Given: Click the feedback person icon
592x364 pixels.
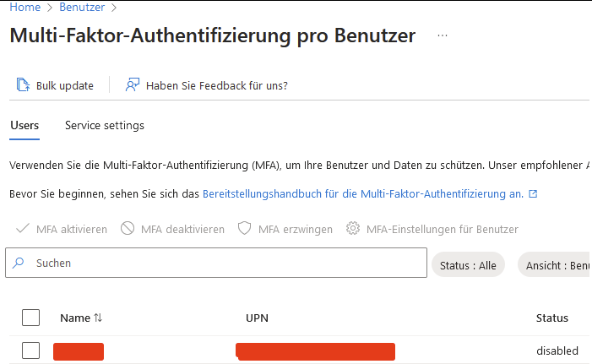Looking at the screenshot, I should coord(132,85).
